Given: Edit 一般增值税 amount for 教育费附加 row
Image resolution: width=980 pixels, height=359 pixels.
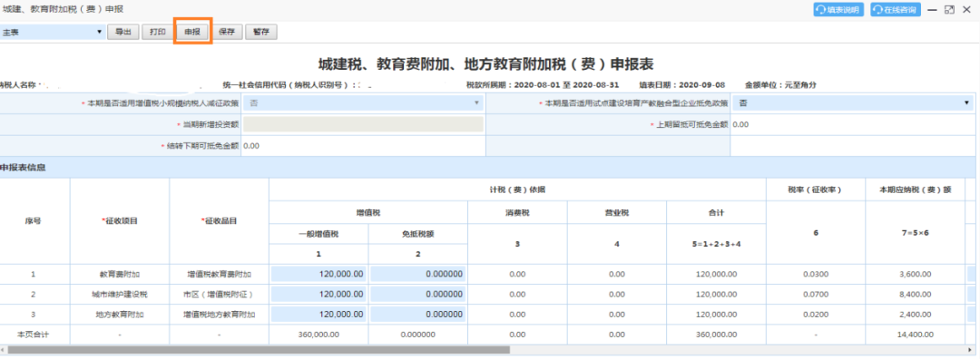Looking at the screenshot, I should 318,274.
